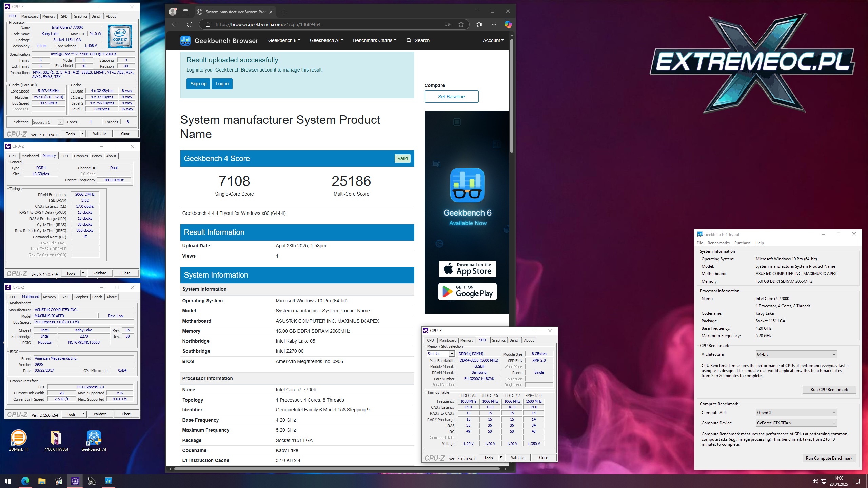Click the browser address bar URL
Viewport: 868px width, 488px height.
coord(268,24)
